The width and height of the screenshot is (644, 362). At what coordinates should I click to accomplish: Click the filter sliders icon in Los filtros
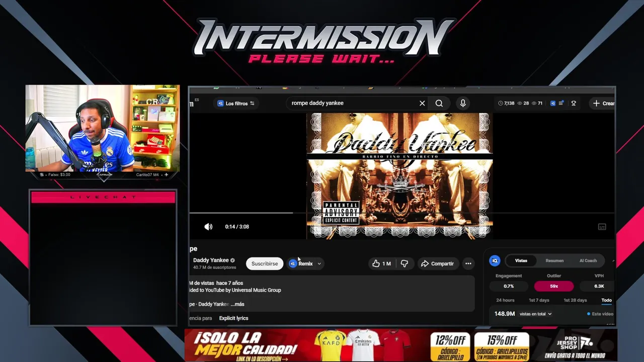click(x=252, y=103)
